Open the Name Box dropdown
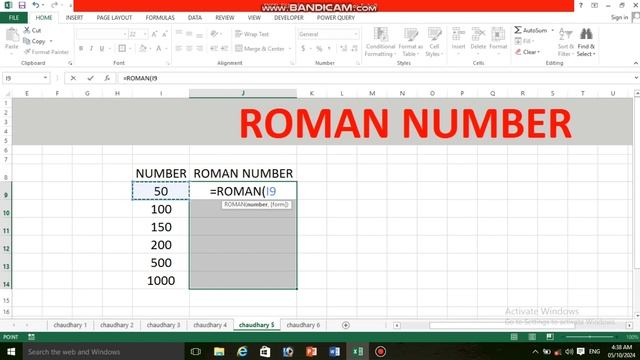The width and height of the screenshot is (640, 360). coord(45,78)
